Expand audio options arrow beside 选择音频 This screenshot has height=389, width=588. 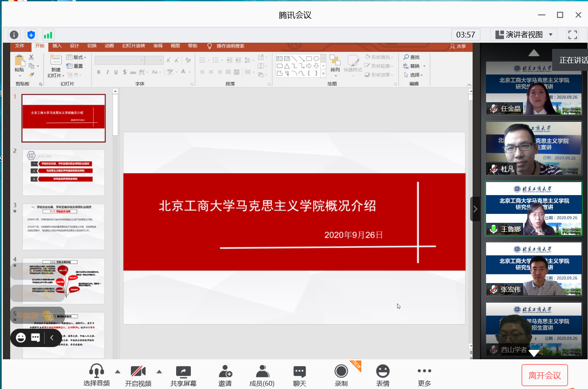(x=118, y=371)
